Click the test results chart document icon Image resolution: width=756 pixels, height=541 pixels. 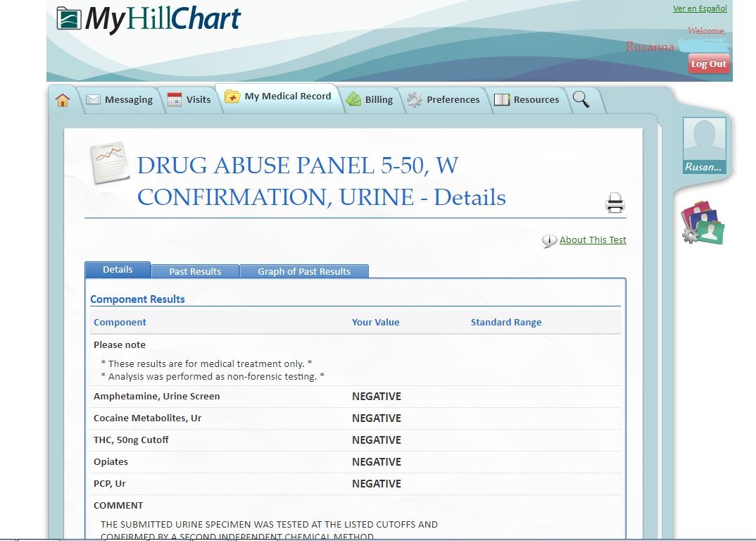pos(109,163)
